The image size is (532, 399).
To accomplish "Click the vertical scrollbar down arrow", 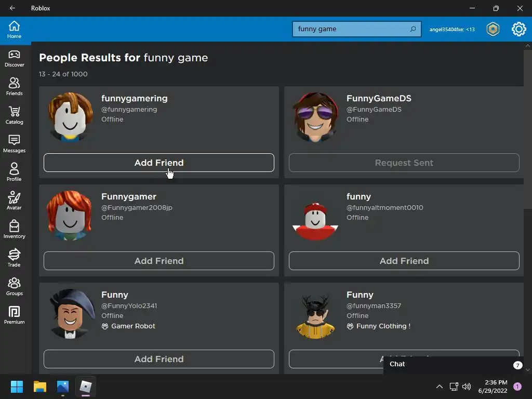I will (528, 370).
